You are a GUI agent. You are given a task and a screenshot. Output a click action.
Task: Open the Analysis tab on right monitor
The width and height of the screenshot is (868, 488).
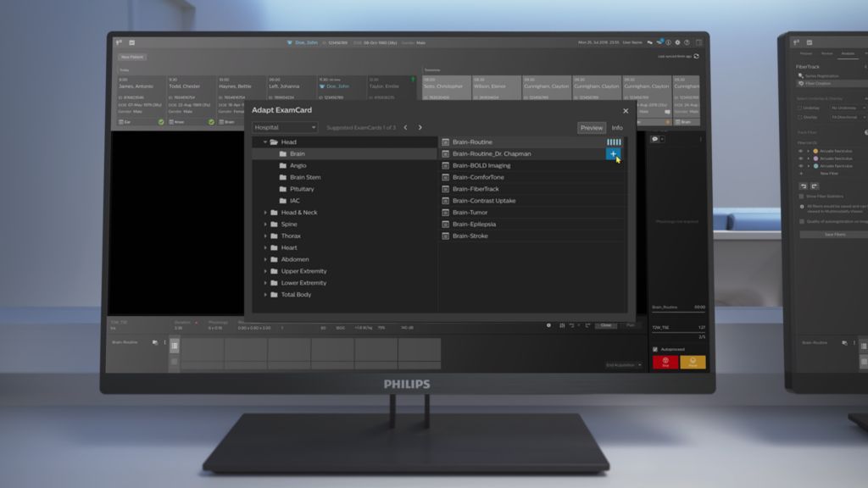848,53
